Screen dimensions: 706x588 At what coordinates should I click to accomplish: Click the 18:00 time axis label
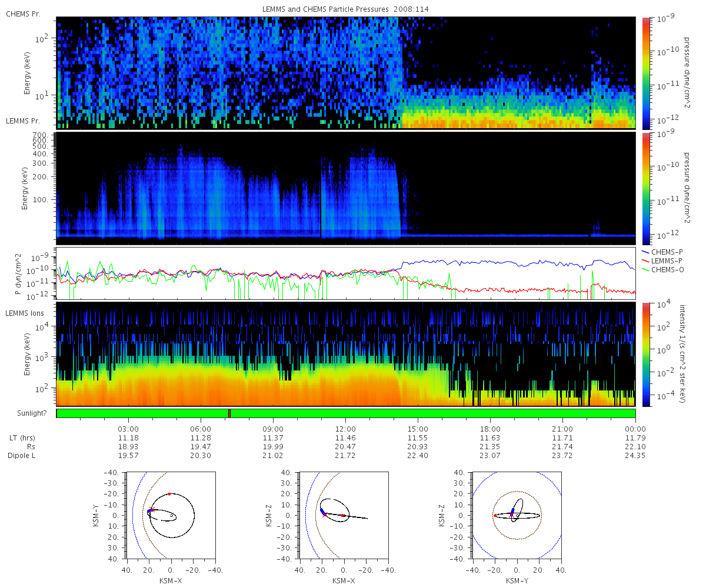(x=491, y=429)
